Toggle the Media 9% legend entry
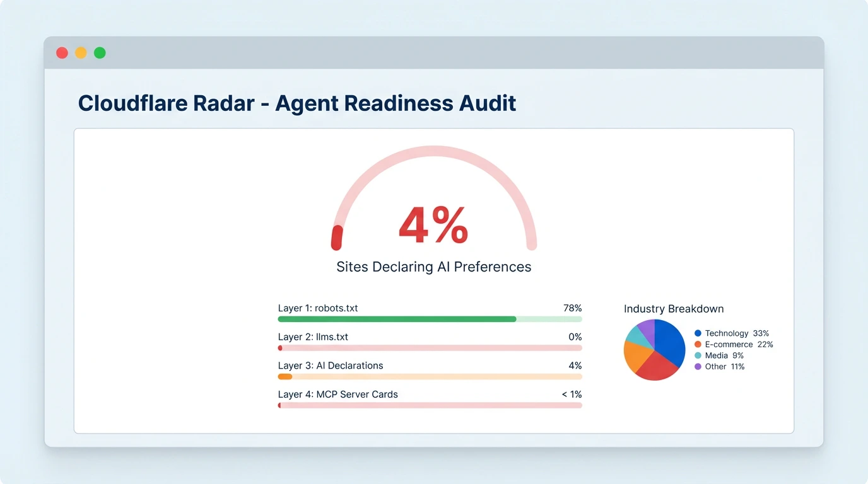This screenshot has width=868, height=484. tap(724, 355)
